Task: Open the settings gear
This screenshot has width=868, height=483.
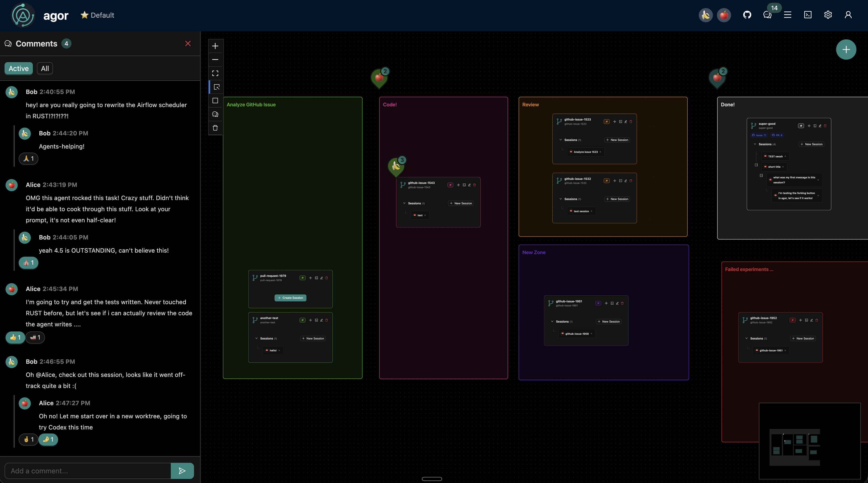Action: (828, 15)
